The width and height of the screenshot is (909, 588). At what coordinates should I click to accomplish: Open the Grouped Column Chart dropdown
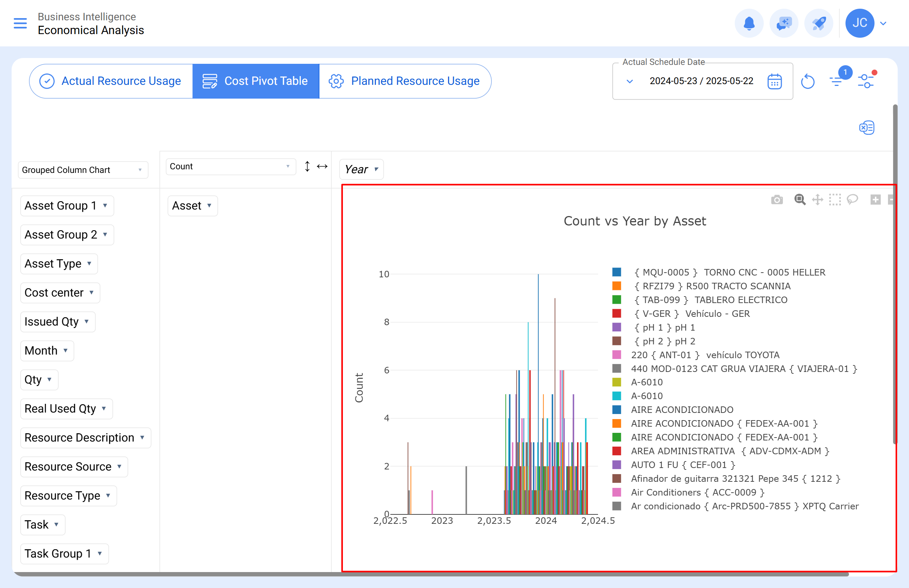coord(83,170)
